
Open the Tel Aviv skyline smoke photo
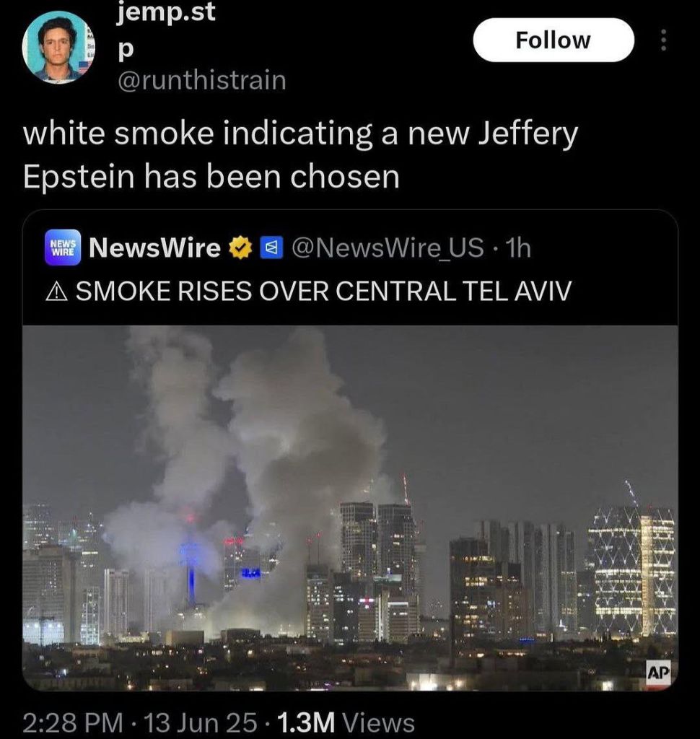pos(350,508)
